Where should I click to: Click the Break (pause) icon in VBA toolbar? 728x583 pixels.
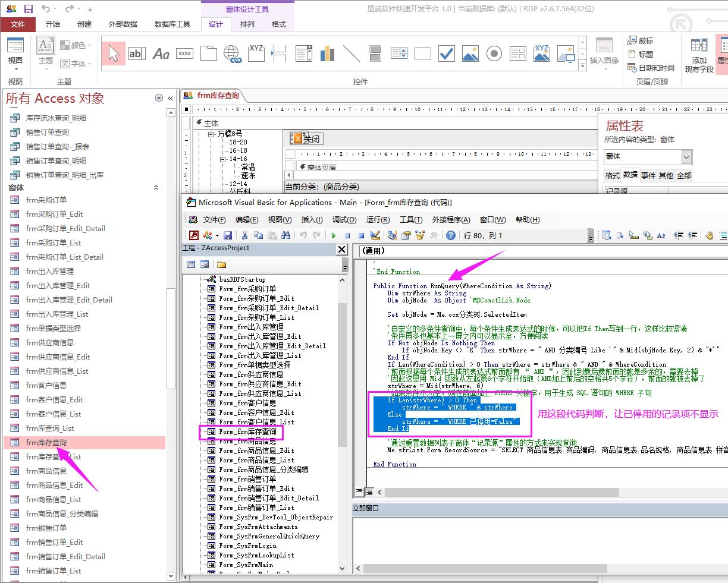point(348,235)
